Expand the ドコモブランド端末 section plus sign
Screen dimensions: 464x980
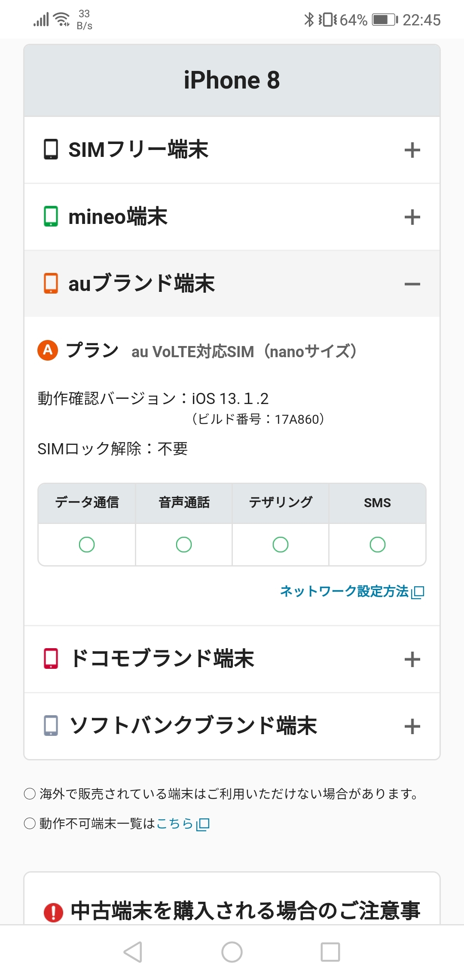coord(412,659)
